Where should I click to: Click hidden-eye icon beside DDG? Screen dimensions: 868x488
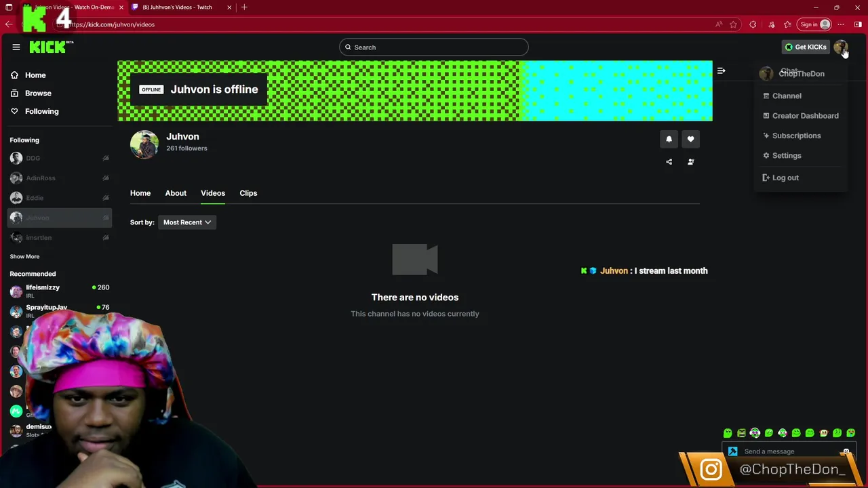pos(106,158)
